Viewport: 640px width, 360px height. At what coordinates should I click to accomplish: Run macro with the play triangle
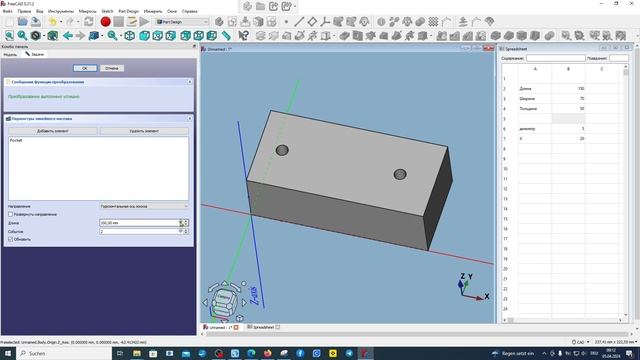tap(144, 22)
